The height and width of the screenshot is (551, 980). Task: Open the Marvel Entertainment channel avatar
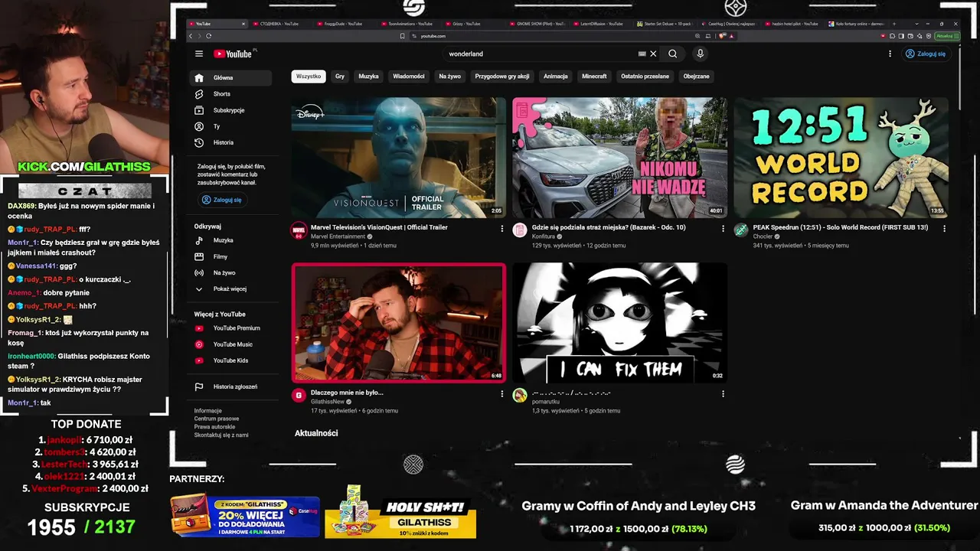tap(299, 230)
